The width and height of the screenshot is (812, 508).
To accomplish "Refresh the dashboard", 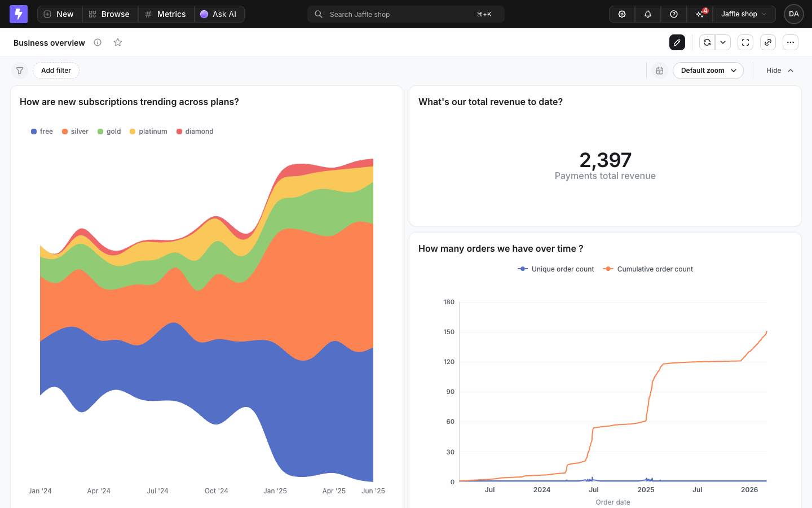I will (x=707, y=42).
